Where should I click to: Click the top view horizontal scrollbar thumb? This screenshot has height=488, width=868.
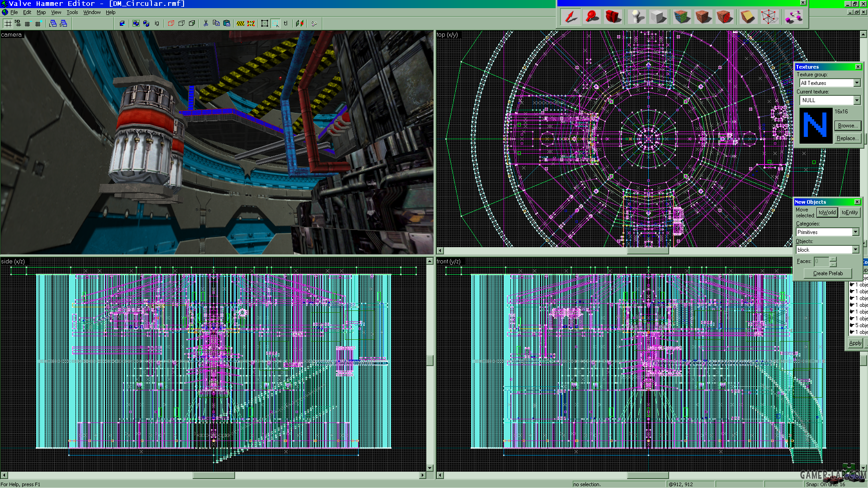pos(647,251)
